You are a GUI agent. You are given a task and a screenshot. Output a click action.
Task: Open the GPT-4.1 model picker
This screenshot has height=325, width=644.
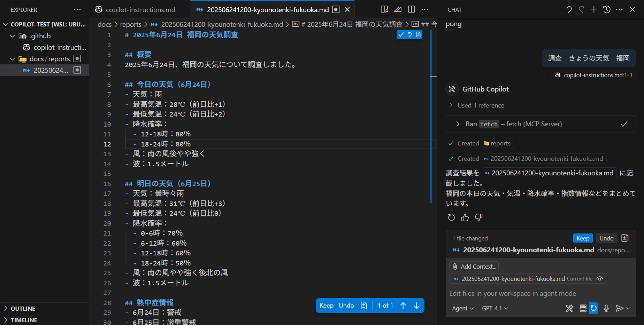pyautogui.click(x=495, y=308)
